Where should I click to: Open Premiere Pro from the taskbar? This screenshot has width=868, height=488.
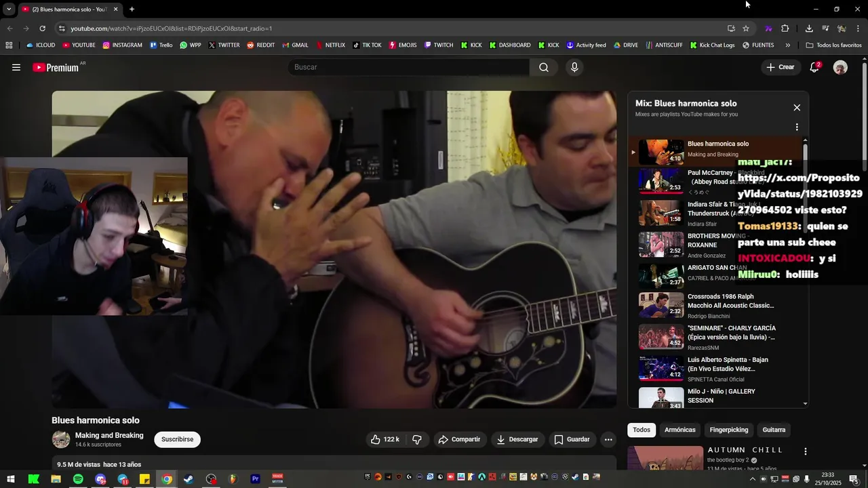[255, 479]
